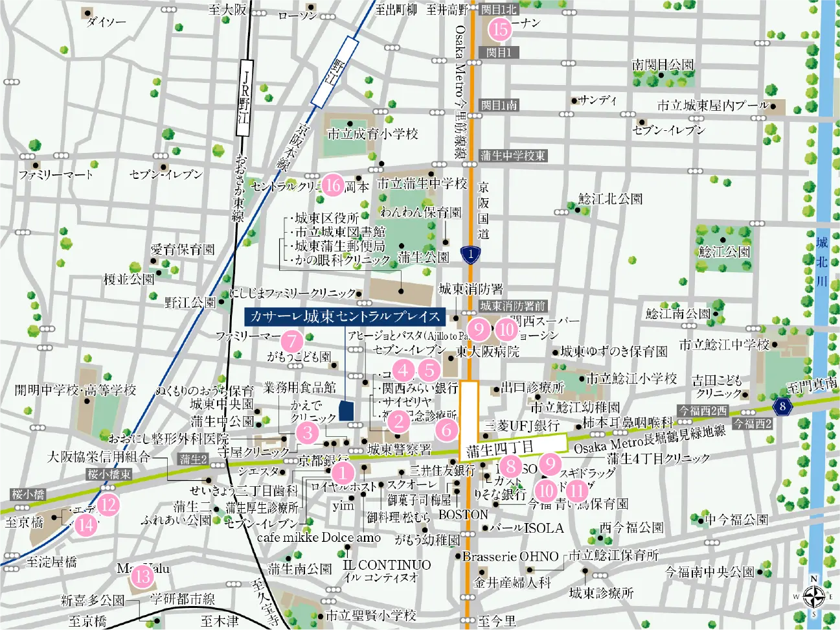
Task: Click marker 16 beside セントラルクリニック
Action: (x=334, y=186)
